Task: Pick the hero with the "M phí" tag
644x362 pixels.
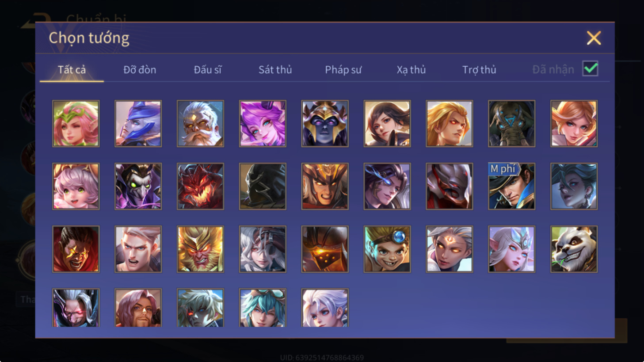Action: tap(511, 186)
